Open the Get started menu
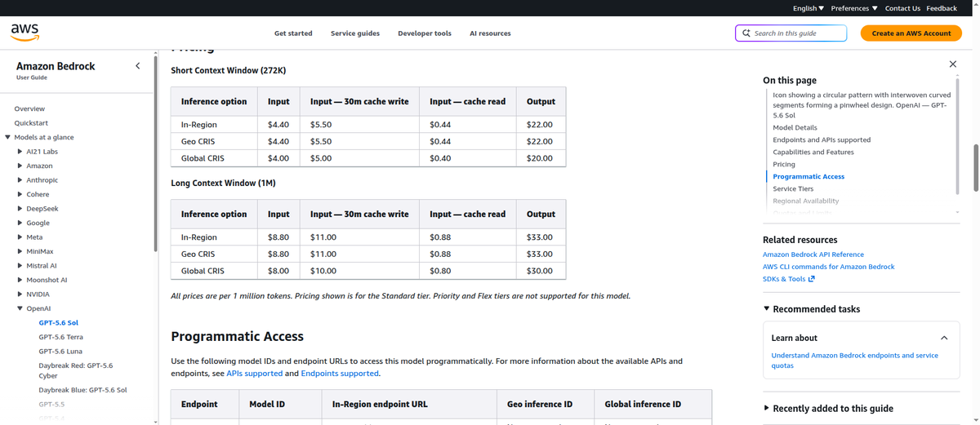Image resolution: width=980 pixels, height=425 pixels. coord(293,33)
